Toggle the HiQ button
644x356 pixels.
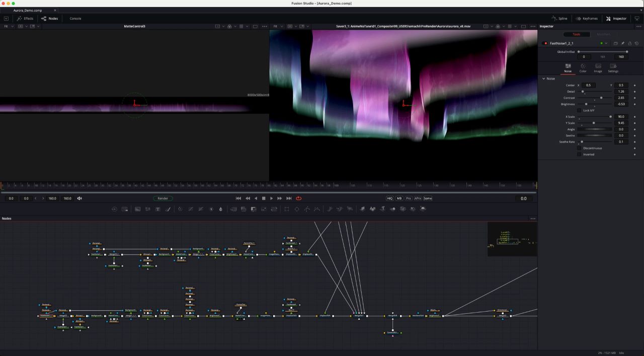(389, 198)
